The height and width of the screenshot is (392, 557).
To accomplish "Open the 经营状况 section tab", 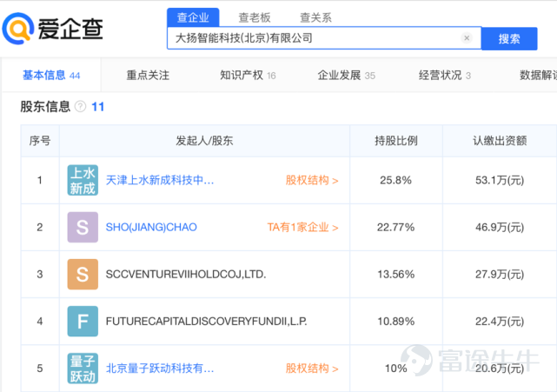I will (x=445, y=76).
